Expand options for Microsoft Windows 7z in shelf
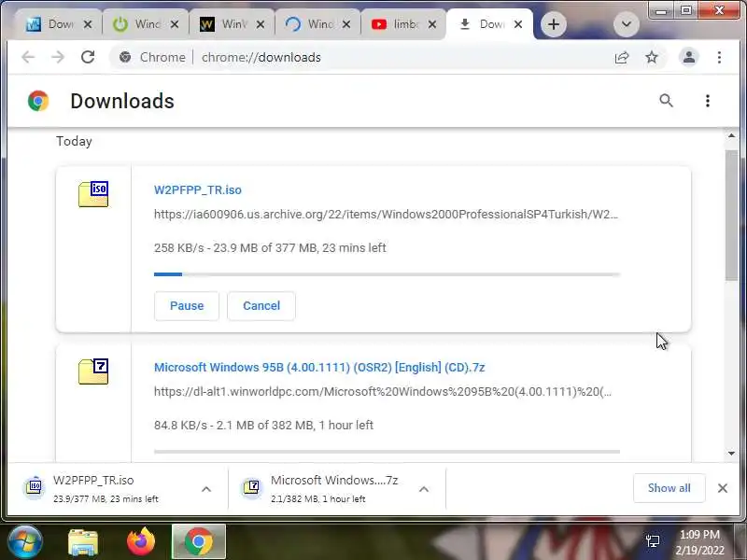Image resolution: width=747 pixels, height=560 pixels. pos(424,489)
